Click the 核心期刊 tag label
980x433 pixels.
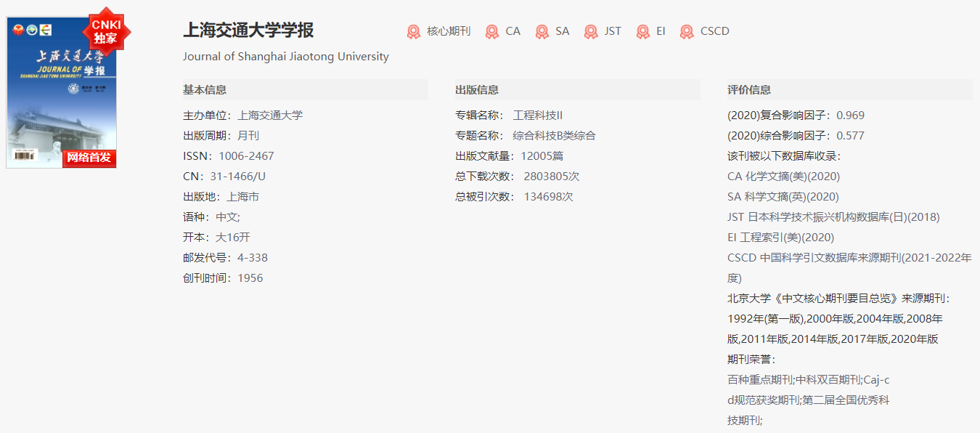coord(449,31)
